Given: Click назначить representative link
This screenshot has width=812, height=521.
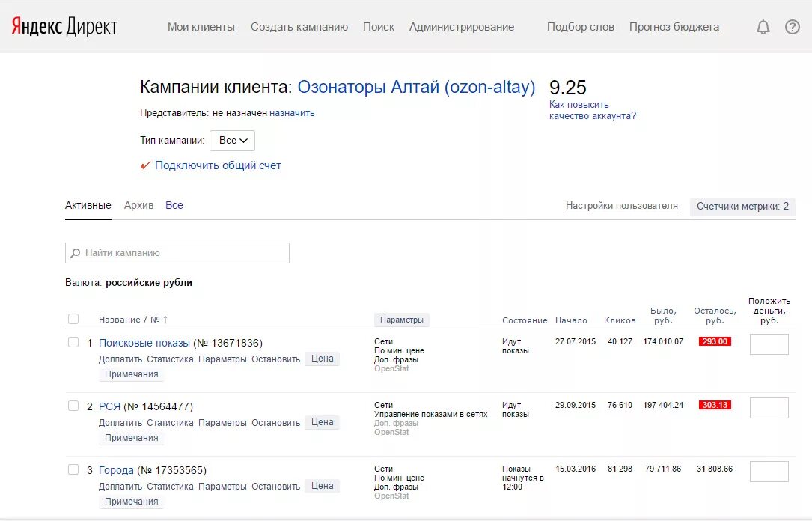Looking at the screenshot, I should coord(292,113).
